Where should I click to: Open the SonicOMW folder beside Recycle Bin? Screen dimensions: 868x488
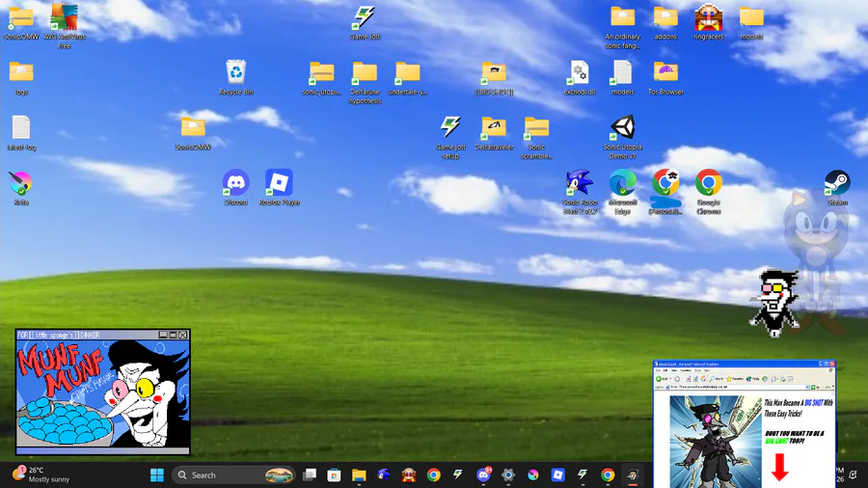193,133
